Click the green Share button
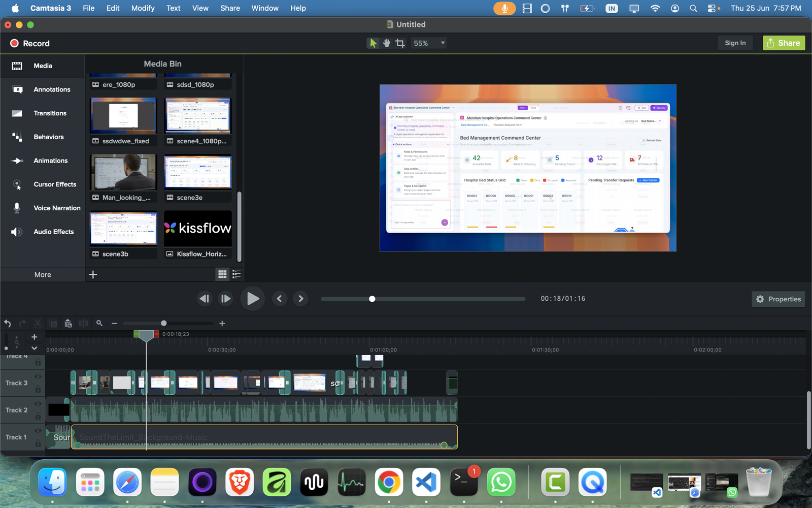The width and height of the screenshot is (812, 508). point(784,43)
